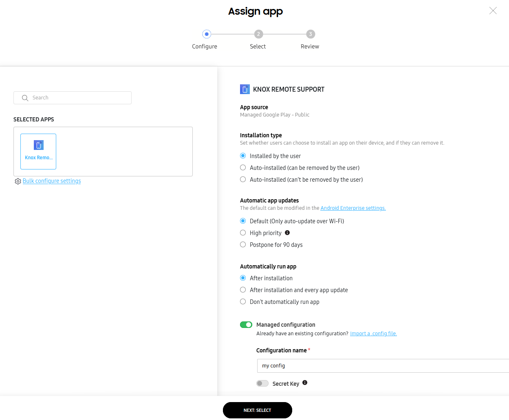The width and height of the screenshot is (509, 420).
Task: Click the gear icon beside Bulk configure settings
Action: click(x=18, y=181)
